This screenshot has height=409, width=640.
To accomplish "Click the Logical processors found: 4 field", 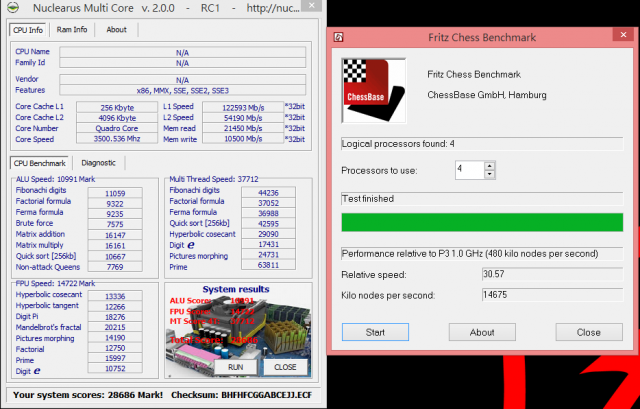I will [x=482, y=144].
